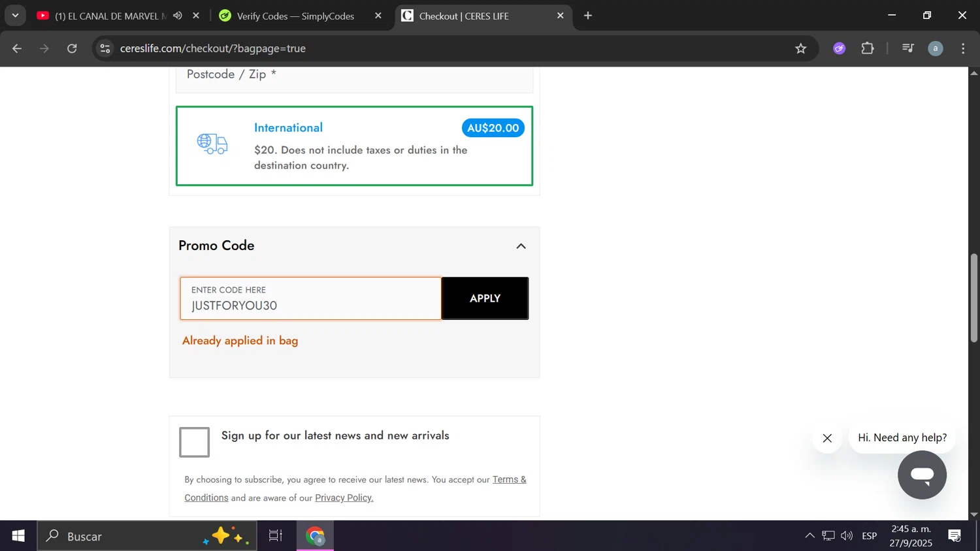Image resolution: width=980 pixels, height=551 pixels.
Task: Click the AU$20.00 price badge
Action: click(x=493, y=128)
